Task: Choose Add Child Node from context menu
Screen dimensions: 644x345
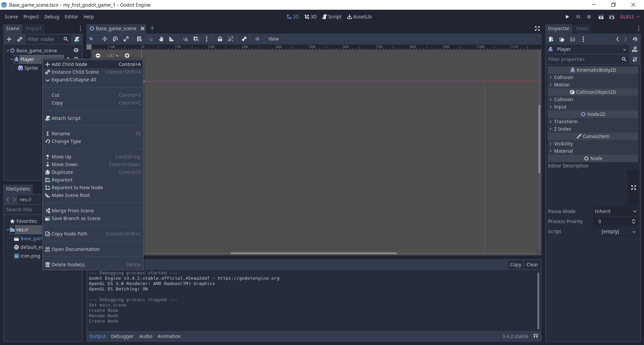Action: [93, 64]
